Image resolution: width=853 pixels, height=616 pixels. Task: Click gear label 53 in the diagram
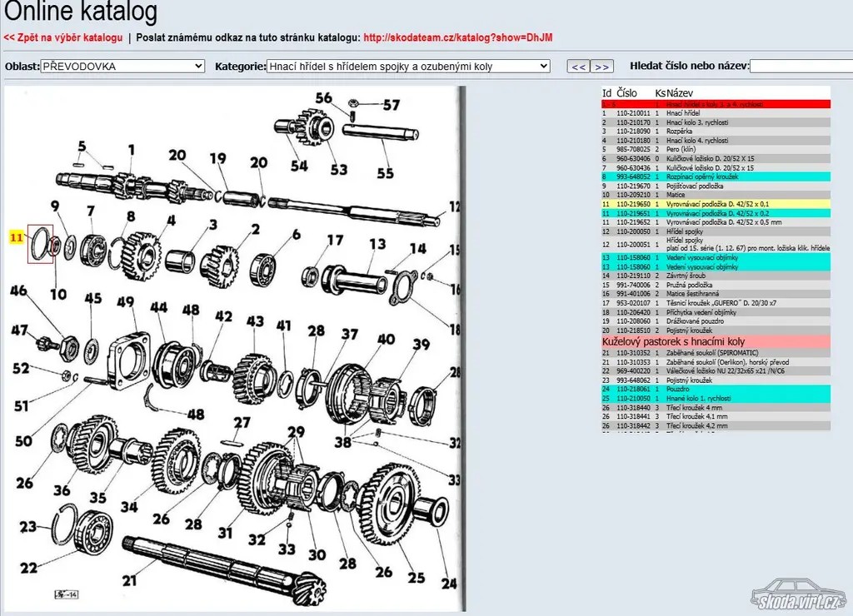tap(338, 170)
